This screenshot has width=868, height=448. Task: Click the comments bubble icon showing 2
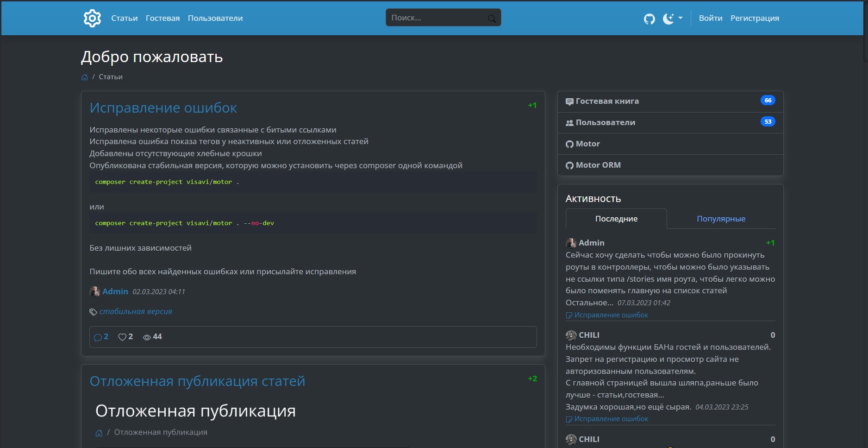(x=98, y=337)
